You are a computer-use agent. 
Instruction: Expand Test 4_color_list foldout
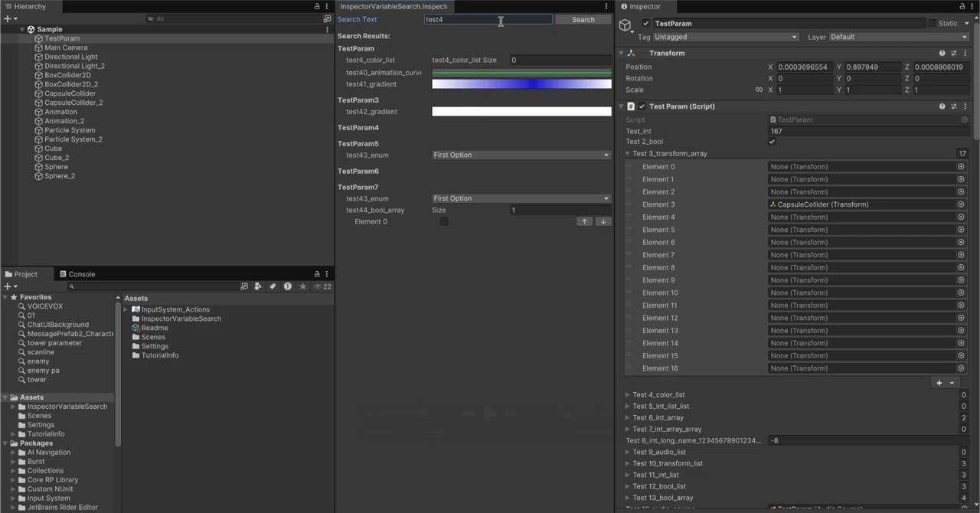point(628,395)
